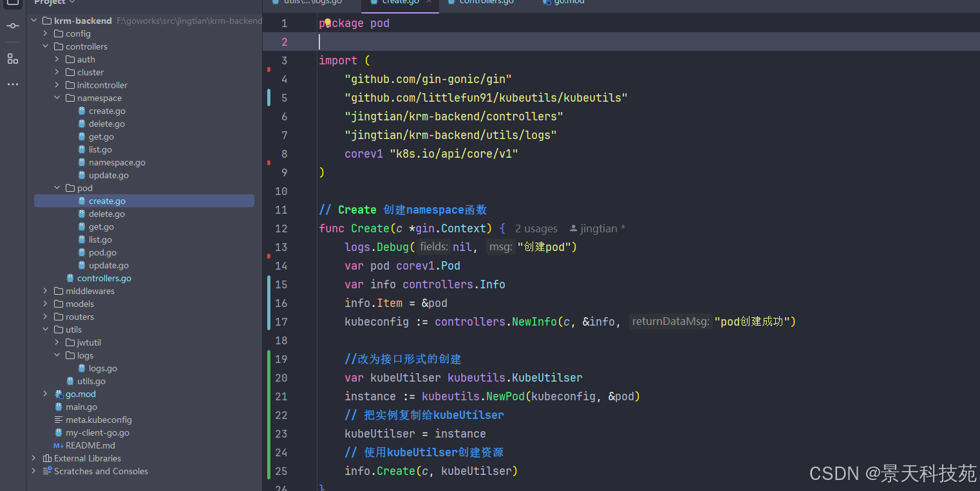Screen dimensions: 980x491
Task: Click the '2 usages' inlay hint
Action: [x=536, y=228]
